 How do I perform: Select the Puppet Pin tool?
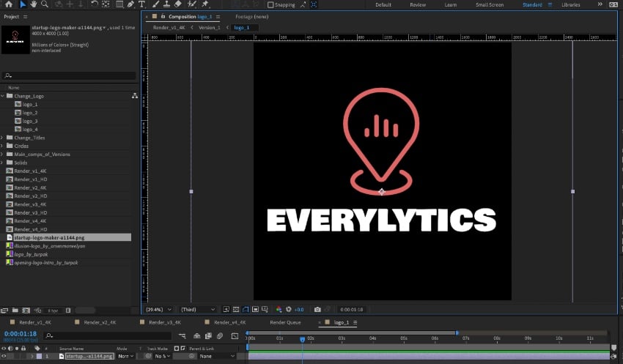pos(205,4)
